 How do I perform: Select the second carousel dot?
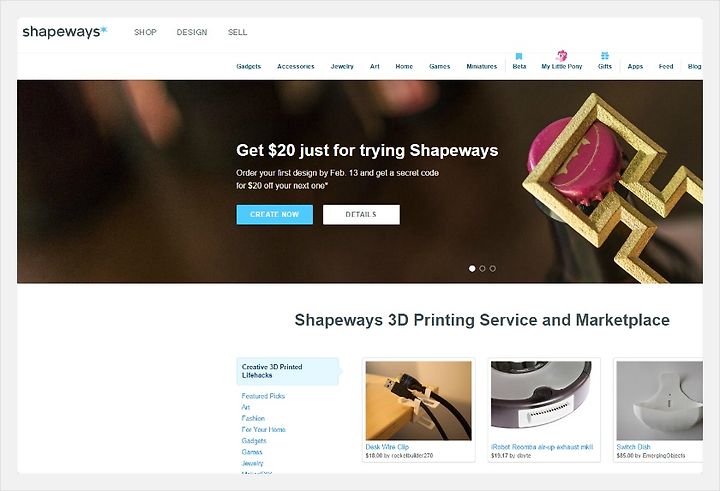482,269
